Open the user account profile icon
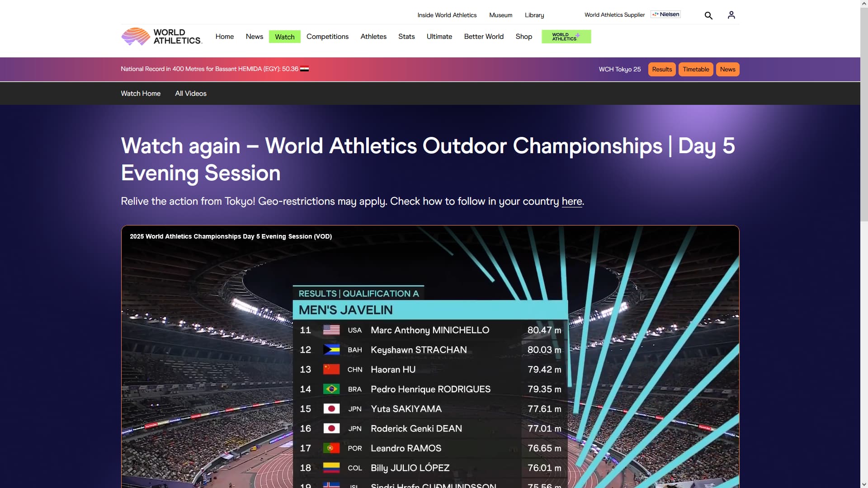The width and height of the screenshot is (868, 488). [x=731, y=15]
